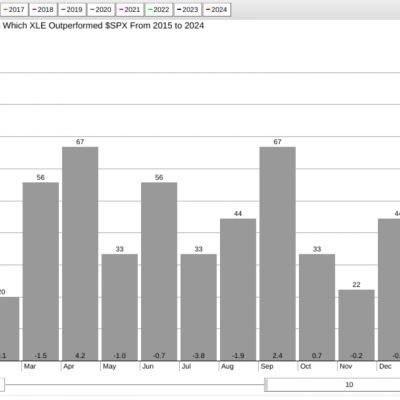
Task: Toggle the 2023 year legend button
Action: point(188,10)
